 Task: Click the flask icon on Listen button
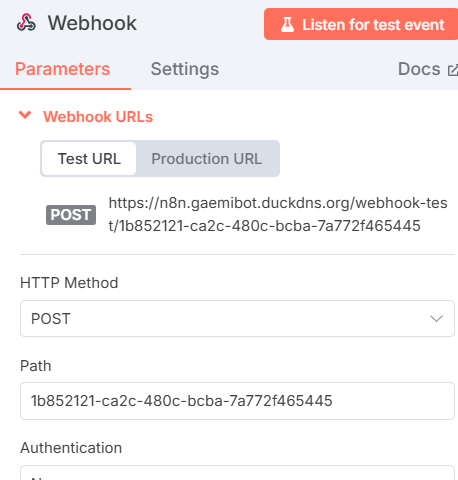(287, 25)
